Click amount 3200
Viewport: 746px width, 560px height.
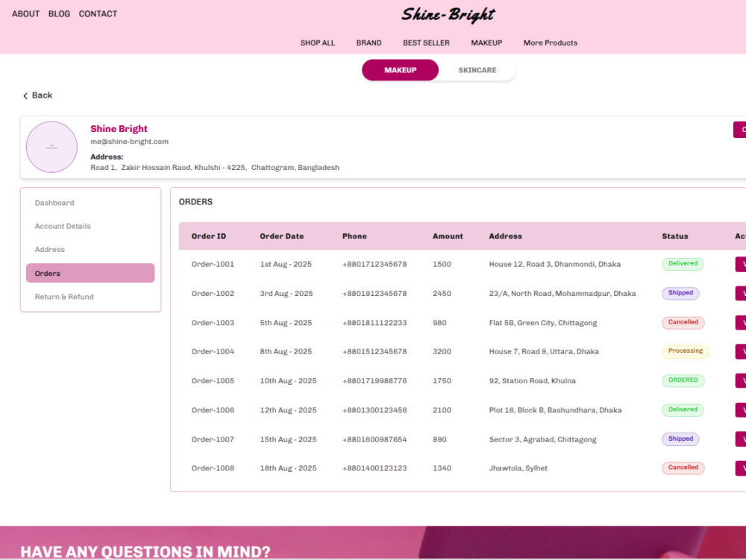442,352
